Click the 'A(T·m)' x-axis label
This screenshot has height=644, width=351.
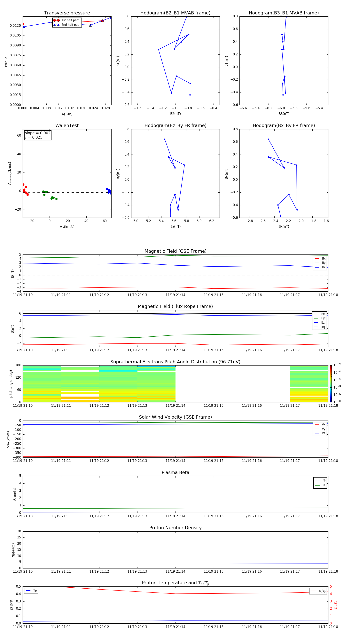point(67,114)
